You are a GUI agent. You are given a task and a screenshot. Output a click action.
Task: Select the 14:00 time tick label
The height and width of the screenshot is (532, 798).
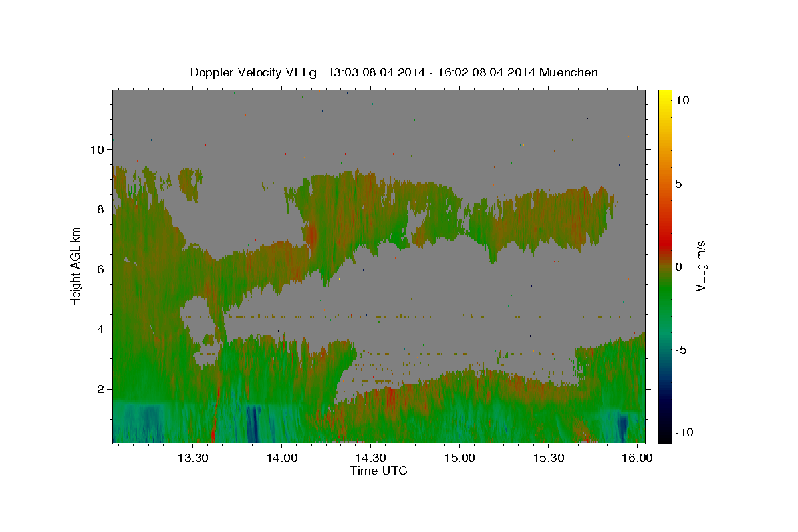[281, 458]
